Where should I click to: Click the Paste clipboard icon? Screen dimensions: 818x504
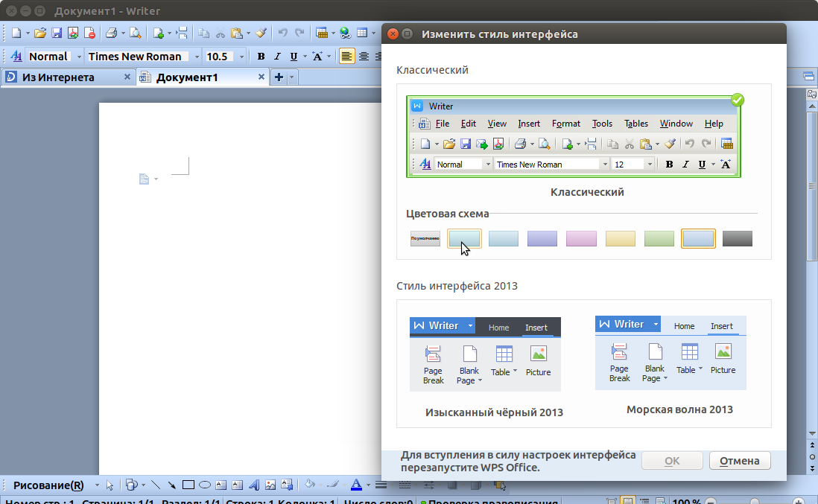(237, 34)
